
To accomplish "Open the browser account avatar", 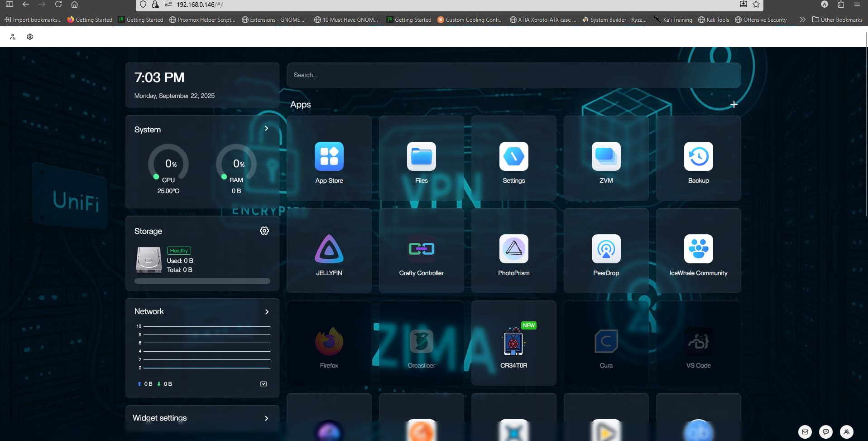I will pos(825,5).
